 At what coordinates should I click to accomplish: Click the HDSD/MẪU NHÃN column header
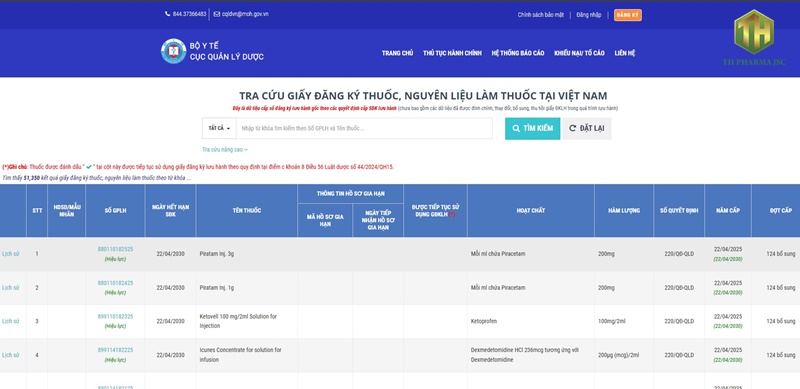(x=66, y=210)
